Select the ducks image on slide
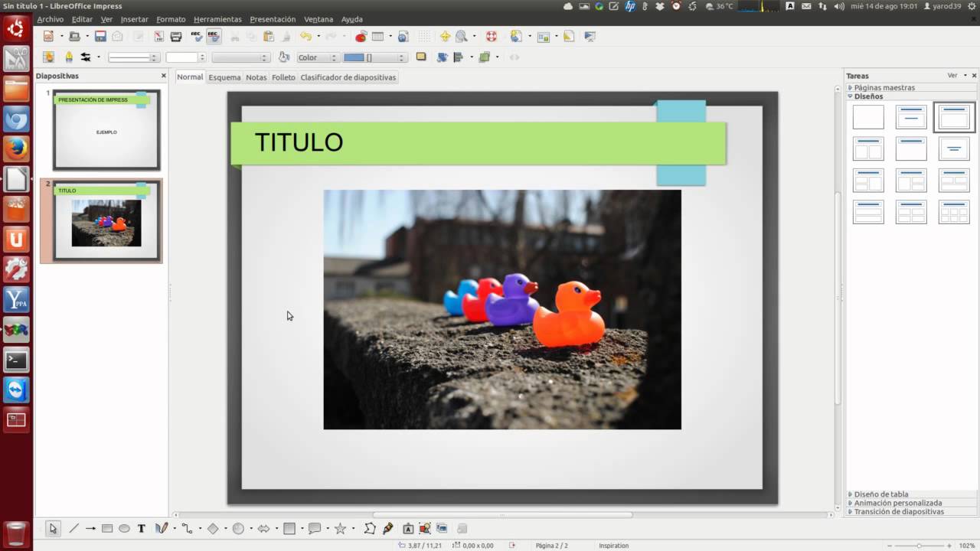 502,309
